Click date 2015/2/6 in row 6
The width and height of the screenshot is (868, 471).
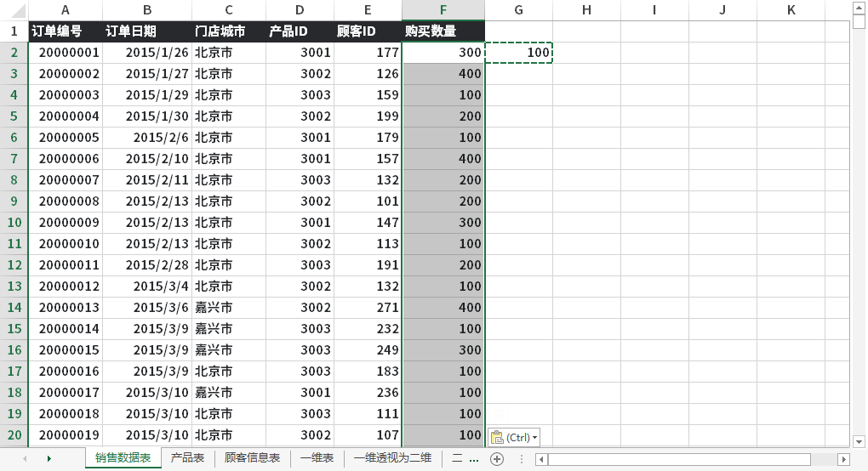click(147, 137)
